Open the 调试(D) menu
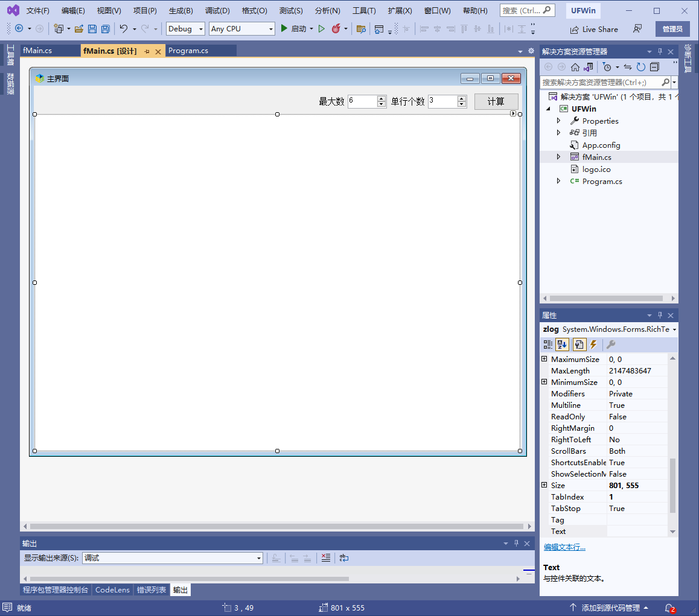699x616 pixels. [x=217, y=11]
